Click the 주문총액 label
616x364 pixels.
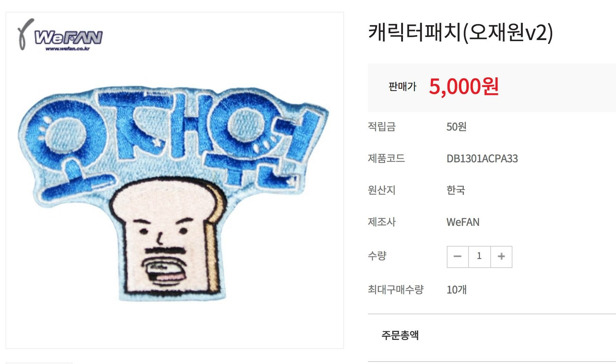point(400,335)
